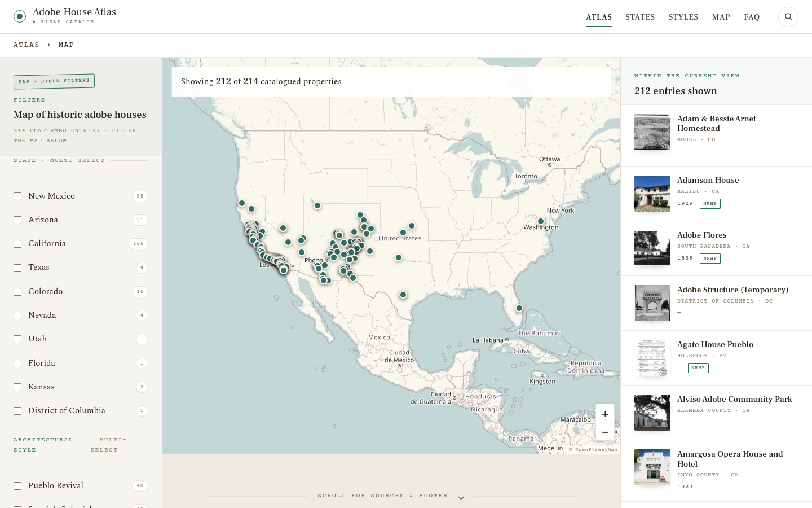Click the NRHP badge on Adobe Flores
This screenshot has height=508, width=812.
coord(710,259)
